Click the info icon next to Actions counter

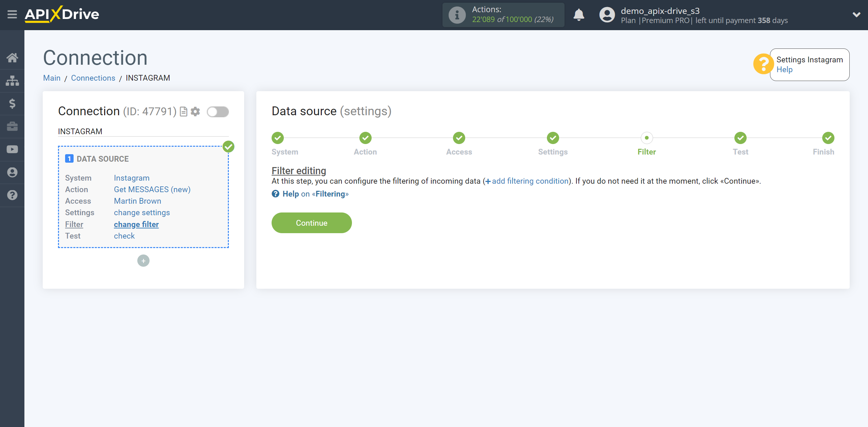click(x=456, y=14)
